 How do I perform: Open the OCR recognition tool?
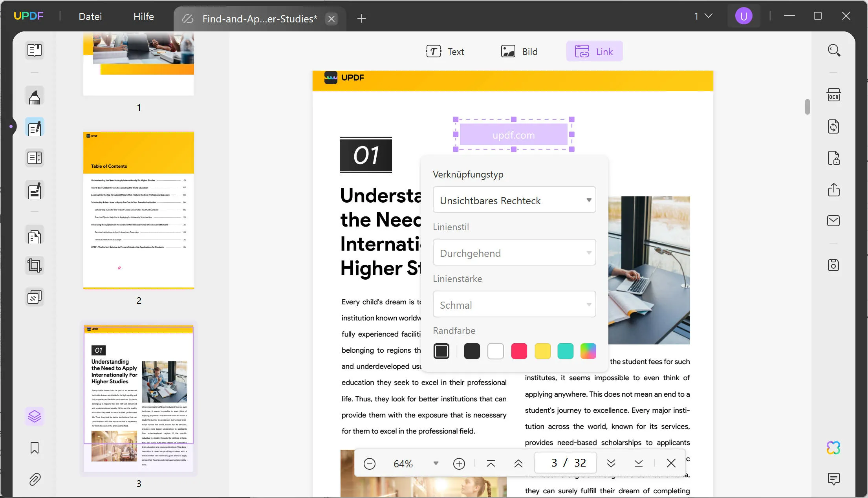pos(833,95)
